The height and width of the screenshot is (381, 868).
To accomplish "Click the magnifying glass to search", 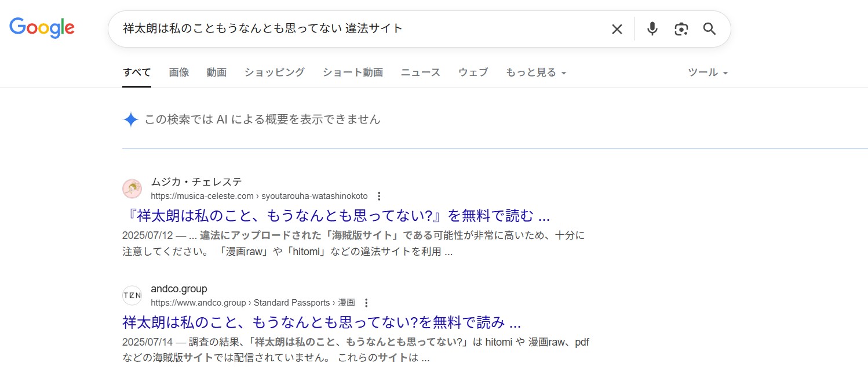I will [x=709, y=28].
